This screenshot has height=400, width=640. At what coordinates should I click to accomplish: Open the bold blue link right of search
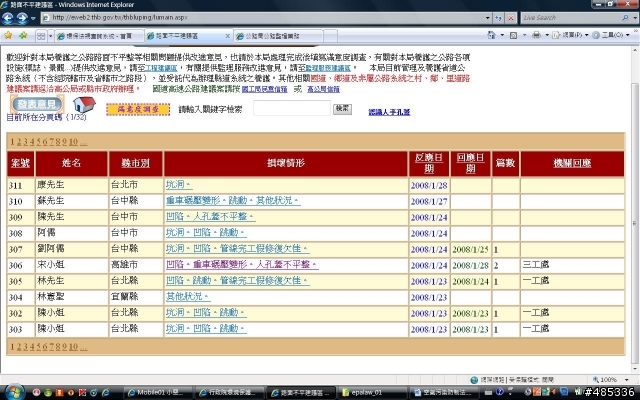(x=389, y=112)
